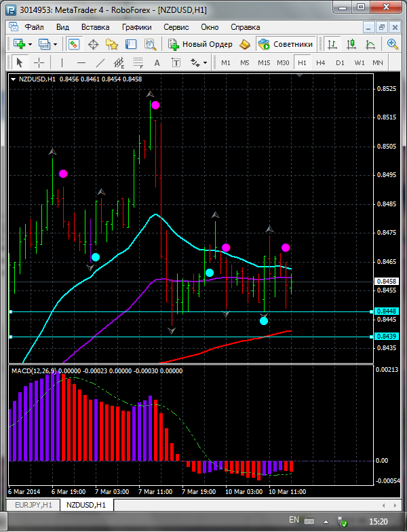
Task: Switch chart to candlestick mode
Action: (351, 44)
